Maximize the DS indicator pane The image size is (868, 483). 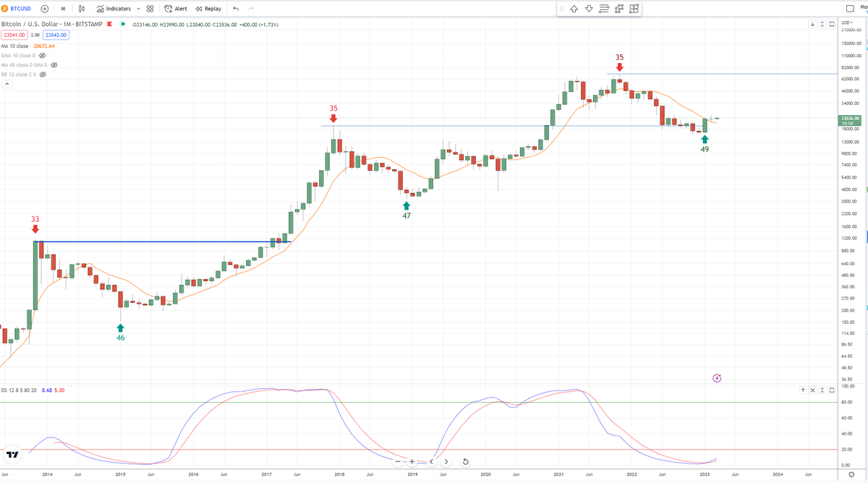pyautogui.click(x=832, y=390)
